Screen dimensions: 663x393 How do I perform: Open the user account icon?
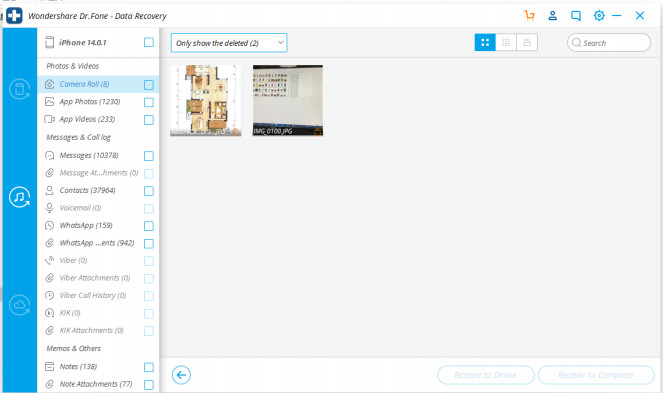pyautogui.click(x=552, y=16)
